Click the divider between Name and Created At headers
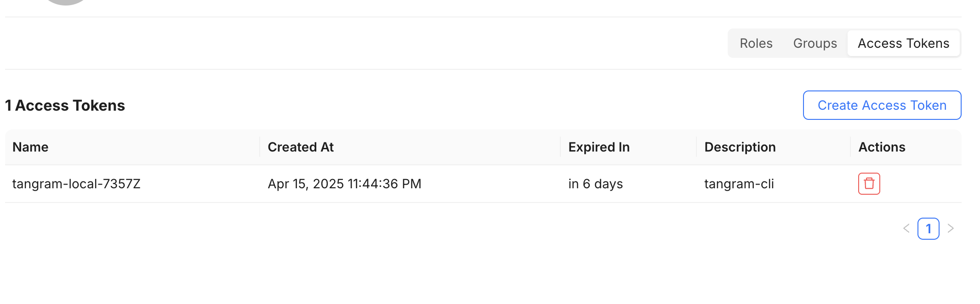This screenshot has width=980, height=304. [x=260, y=147]
